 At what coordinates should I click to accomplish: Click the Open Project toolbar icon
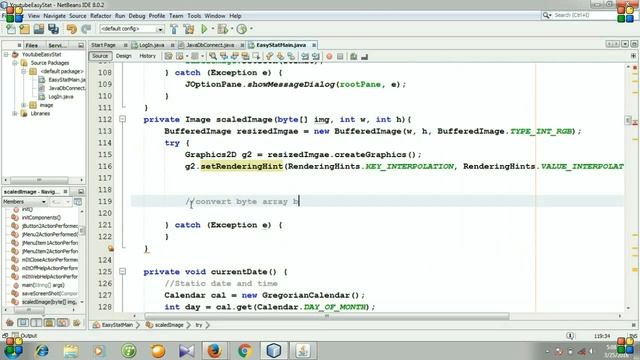[x=39, y=29]
